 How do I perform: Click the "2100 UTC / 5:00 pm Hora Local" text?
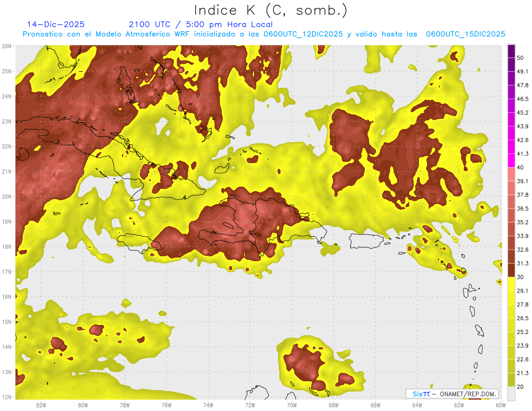tap(201, 24)
